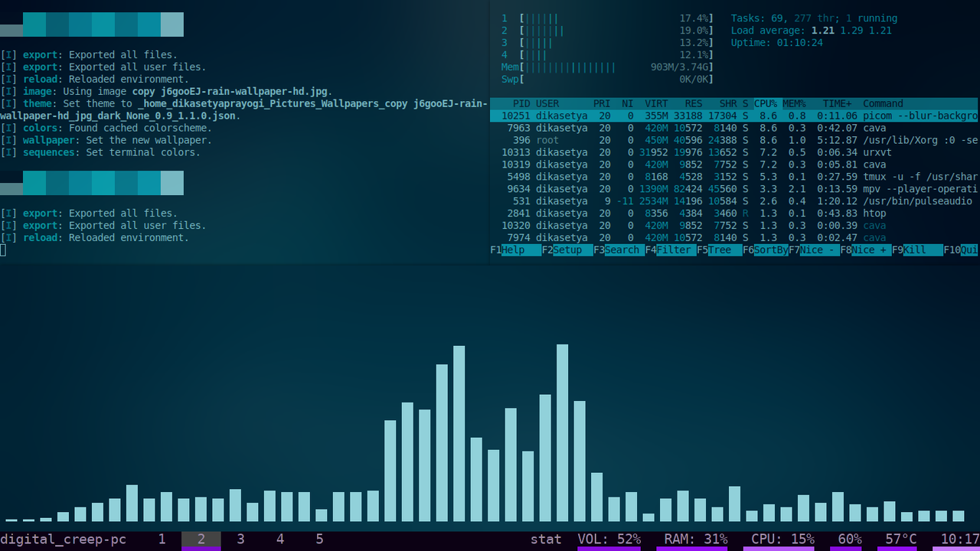Open htop F6 SortBy selector

click(x=766, y=250)
